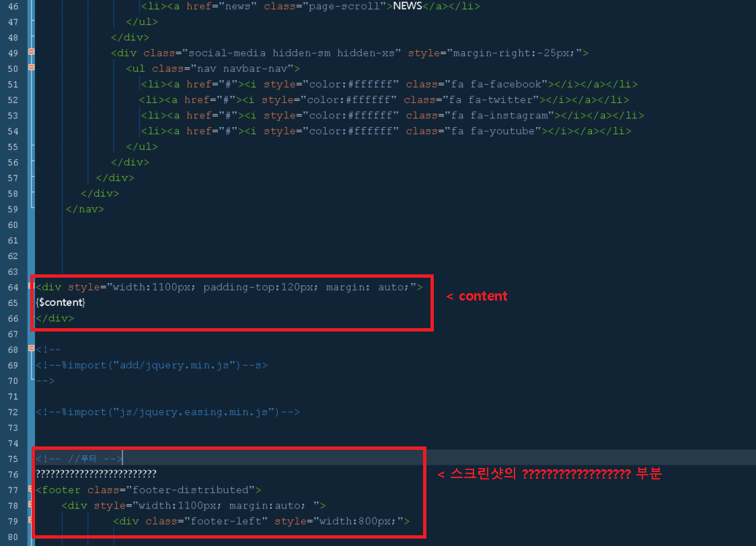
Task: Place cursor on the {$content} text
Action: (61, 303)
